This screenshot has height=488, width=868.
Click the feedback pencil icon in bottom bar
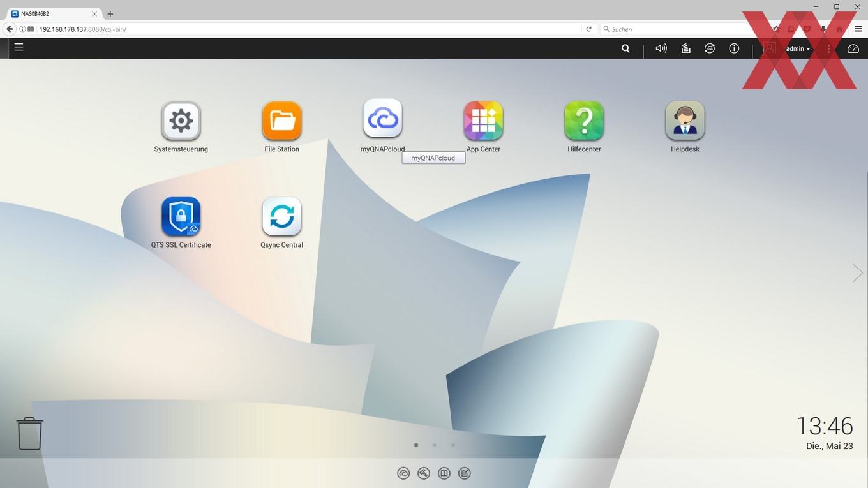(465, 473)
